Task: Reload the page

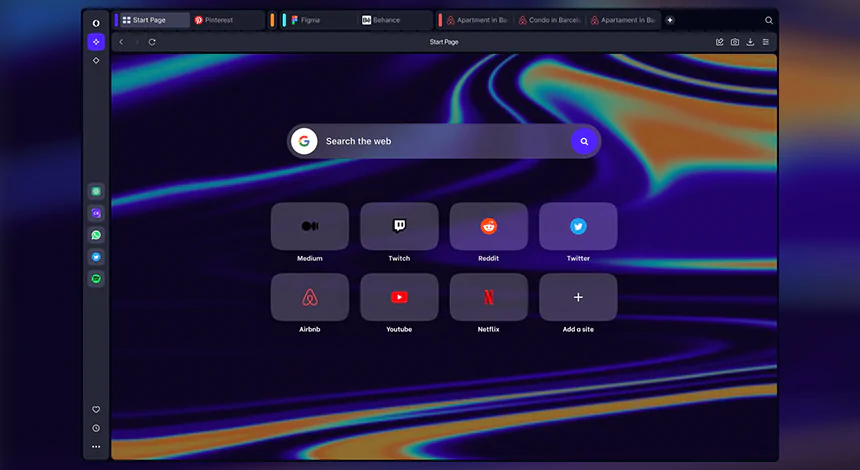Action: (x=152, y=42)
